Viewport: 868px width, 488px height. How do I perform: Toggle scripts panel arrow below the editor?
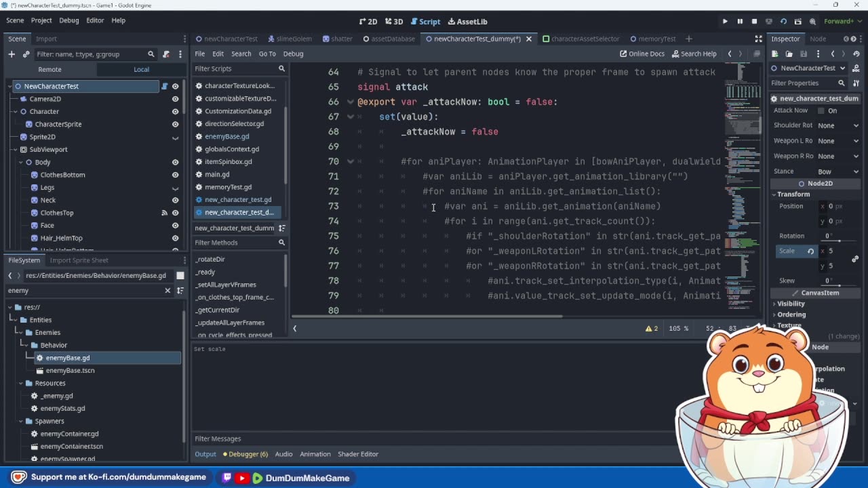point(294,328)
